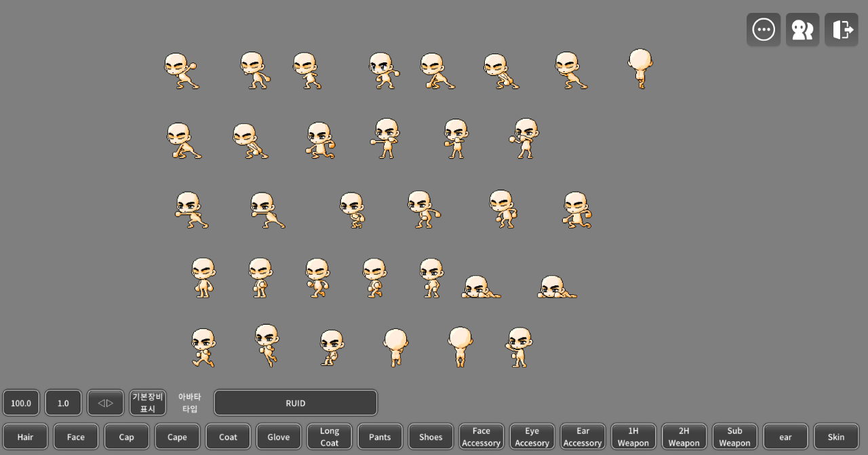Click the Shoes category button
This screenshot has height=455, width=868.
pos(431,437)
